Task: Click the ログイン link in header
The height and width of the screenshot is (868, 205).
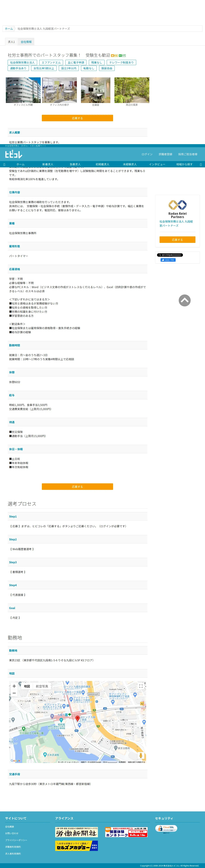Action: point(147,154)
